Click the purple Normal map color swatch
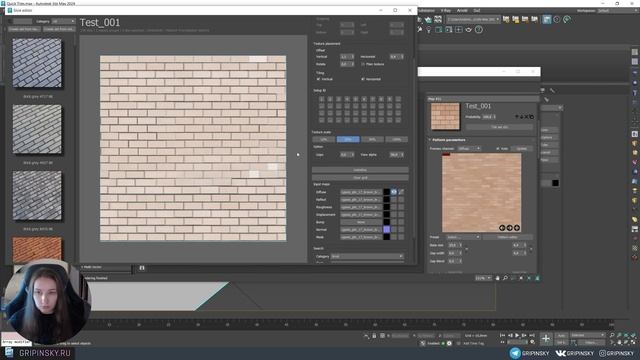 click(x=387, y=229)
